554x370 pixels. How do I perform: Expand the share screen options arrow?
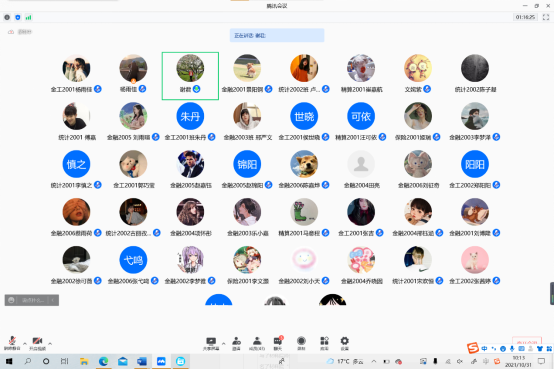(223, 343)
